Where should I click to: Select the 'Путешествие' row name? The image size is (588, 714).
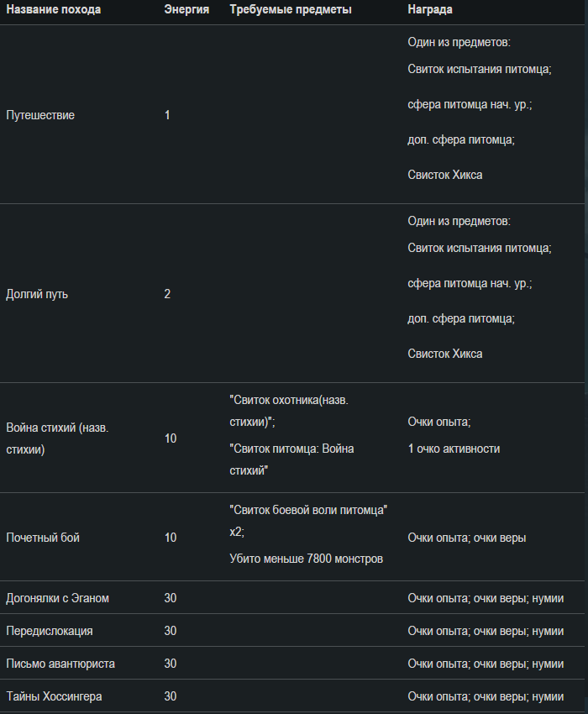40,115
